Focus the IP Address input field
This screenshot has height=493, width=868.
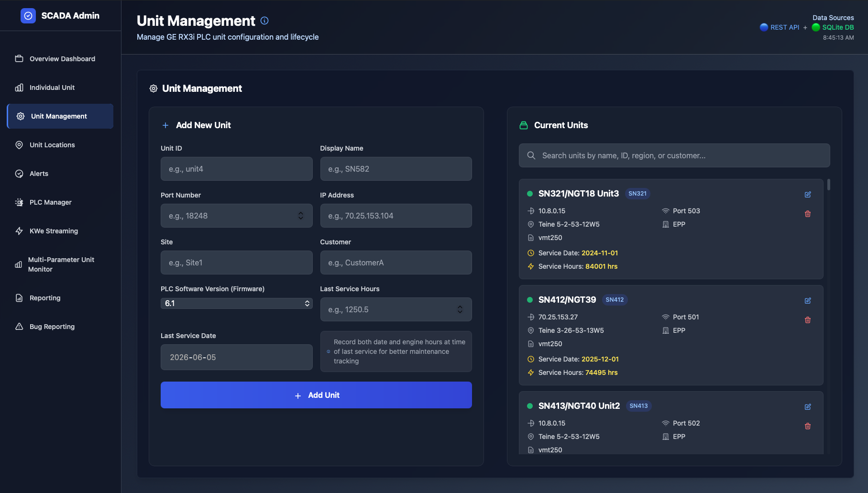(396, 216)
